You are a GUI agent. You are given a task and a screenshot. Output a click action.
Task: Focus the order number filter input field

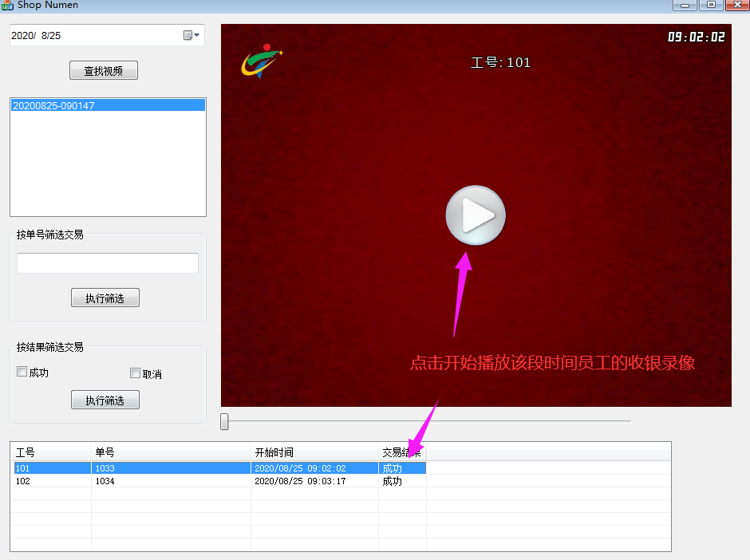[x=108, y=263]
